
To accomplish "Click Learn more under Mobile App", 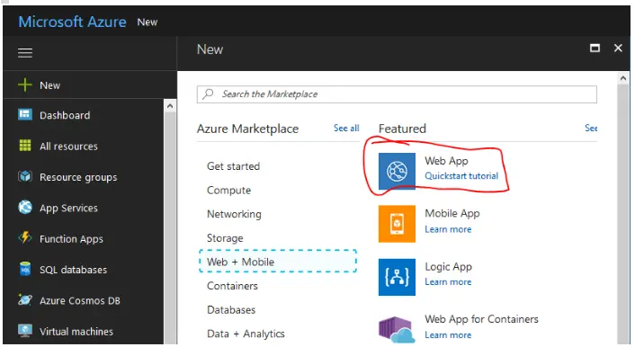I will [x=448, y=229].
